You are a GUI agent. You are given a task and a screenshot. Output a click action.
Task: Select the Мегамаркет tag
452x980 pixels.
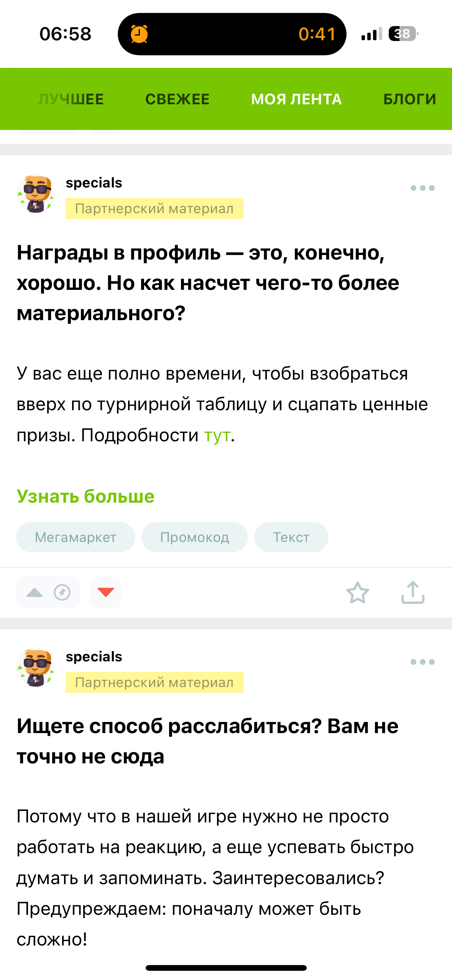tap(76, 537)
